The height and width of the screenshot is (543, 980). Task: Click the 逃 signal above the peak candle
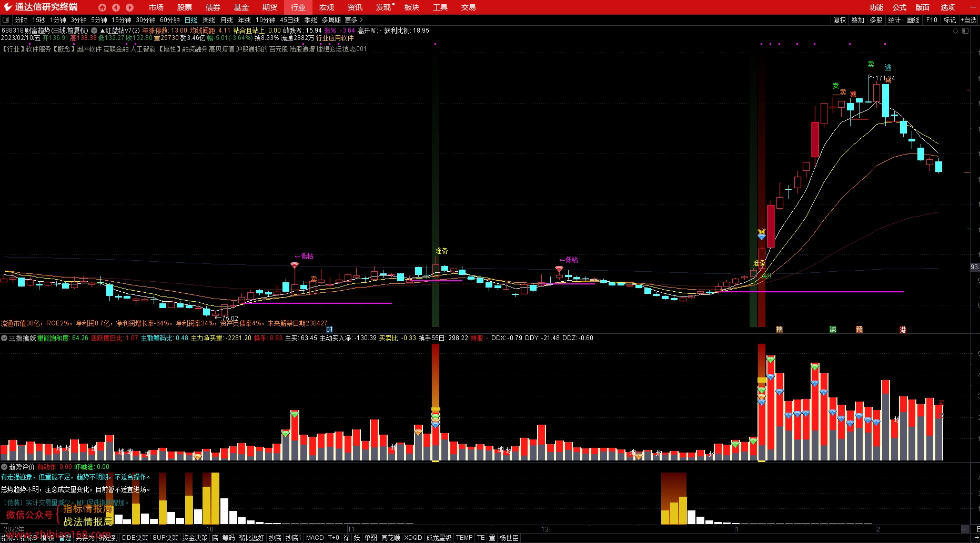(x=888, y=67)
